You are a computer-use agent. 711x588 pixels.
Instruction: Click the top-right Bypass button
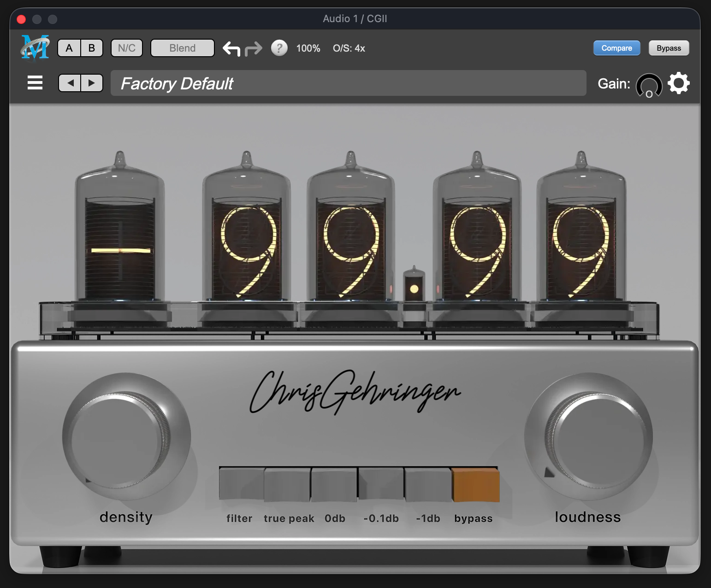tap(669, 48)
